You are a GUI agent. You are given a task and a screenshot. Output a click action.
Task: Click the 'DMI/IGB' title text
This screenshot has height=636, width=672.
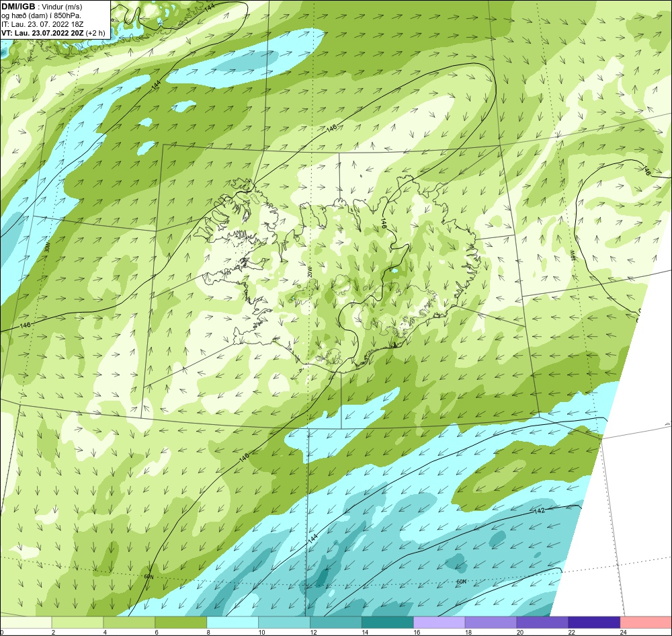(18, 7)
